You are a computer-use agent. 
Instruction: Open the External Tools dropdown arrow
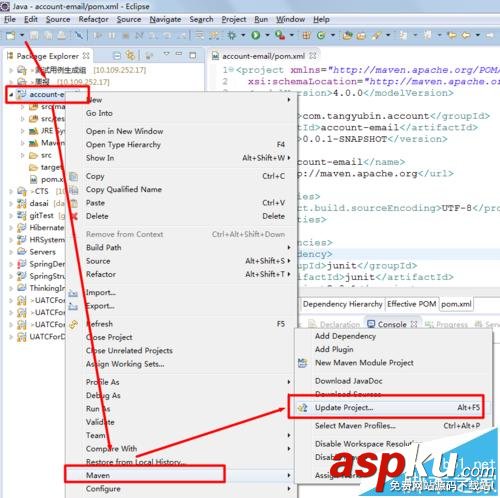[x=292, y=35]
